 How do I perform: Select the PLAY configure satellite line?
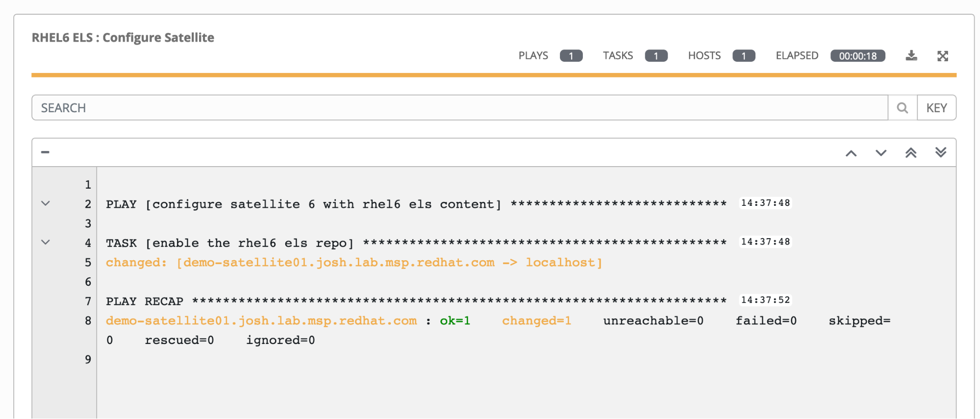coord(303,204)
